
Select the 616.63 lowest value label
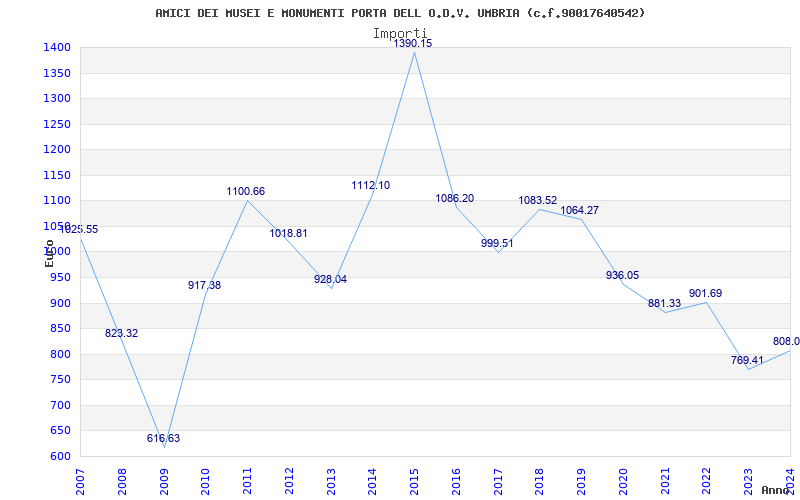point(163,438)
